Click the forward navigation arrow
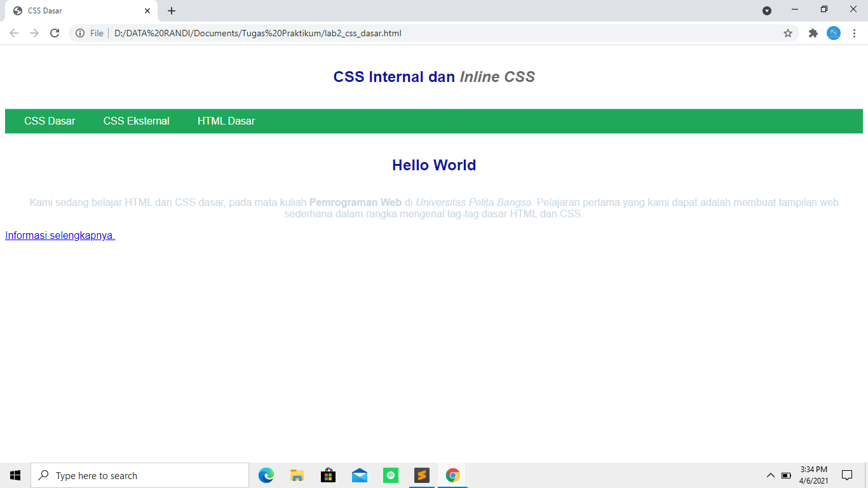This screenshot has height=488, width=868. click(x=35, y=33)
